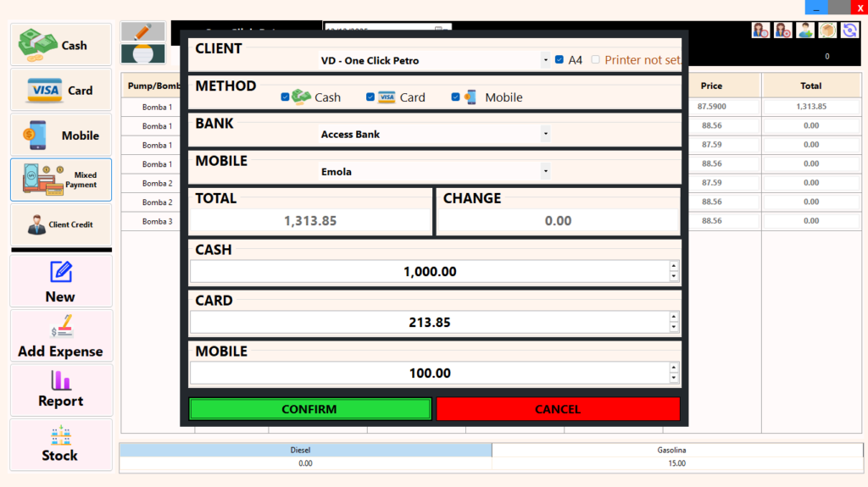Click the Total field showing 1,313.85

click(x=310, y=221)
